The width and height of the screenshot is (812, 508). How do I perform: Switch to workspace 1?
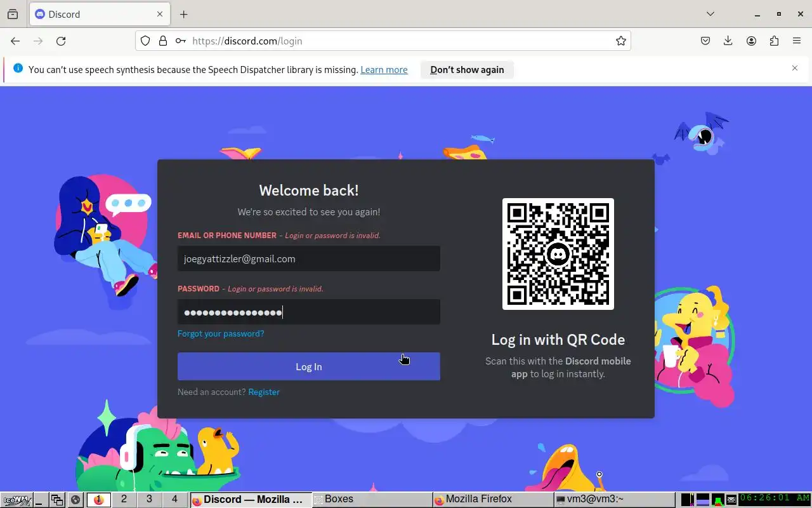point(99,500)
